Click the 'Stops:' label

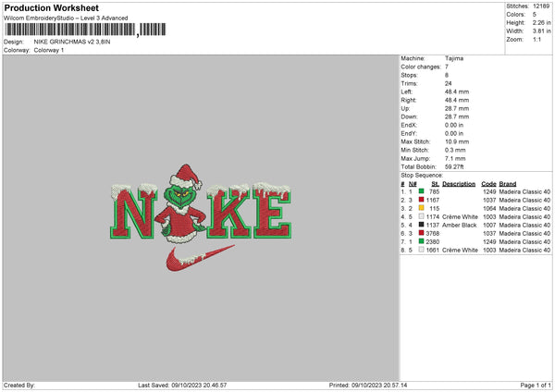[x=409, y=75]
